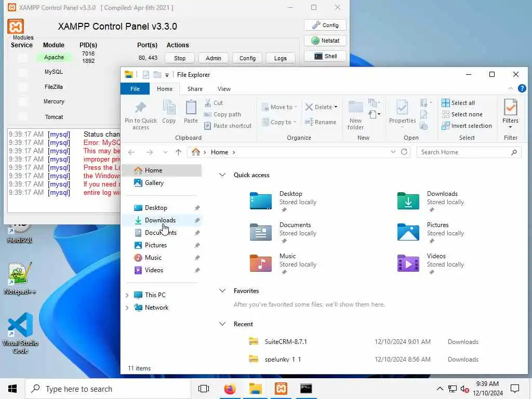Image resolution: width=532 pixels, height=399 pixels.
Task: Click the Copy ribbon icon
Action: tap(169, 111)
